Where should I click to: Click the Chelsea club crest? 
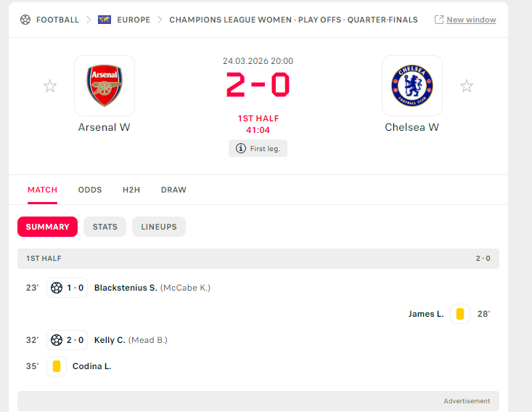(412, 86)
